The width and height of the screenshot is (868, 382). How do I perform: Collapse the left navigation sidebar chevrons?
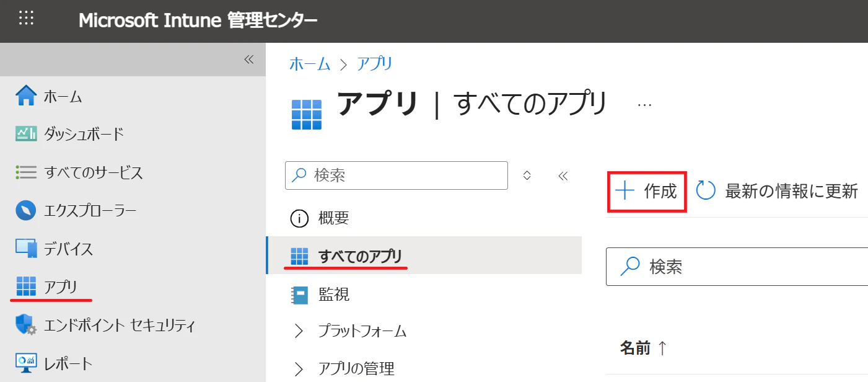click(x=248, y=60)
